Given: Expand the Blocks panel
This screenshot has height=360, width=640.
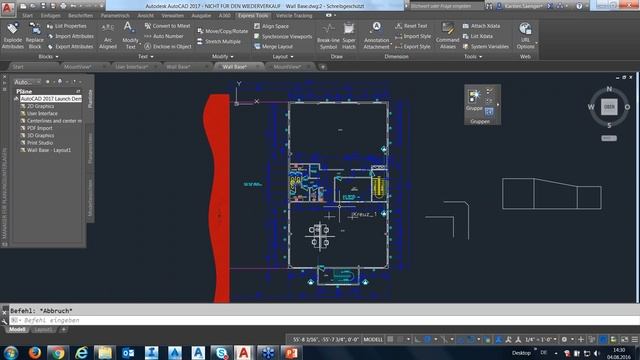Looking at the screenshot, I should click(x=49, y=57).
